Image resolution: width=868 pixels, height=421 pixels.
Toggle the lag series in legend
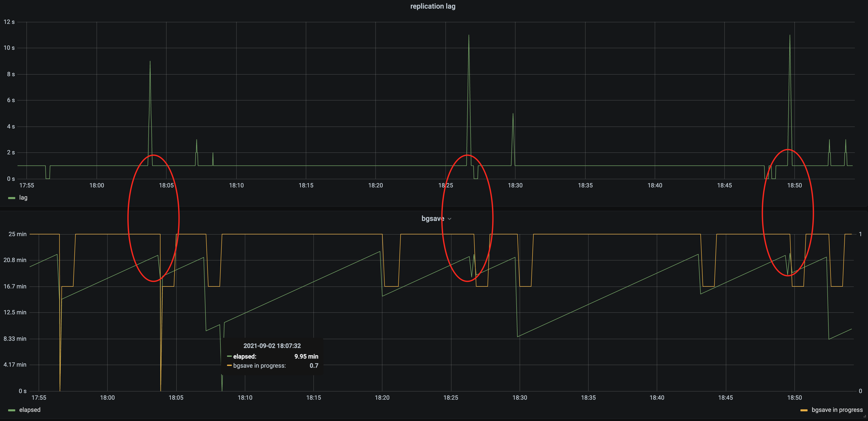coord(23,198)
